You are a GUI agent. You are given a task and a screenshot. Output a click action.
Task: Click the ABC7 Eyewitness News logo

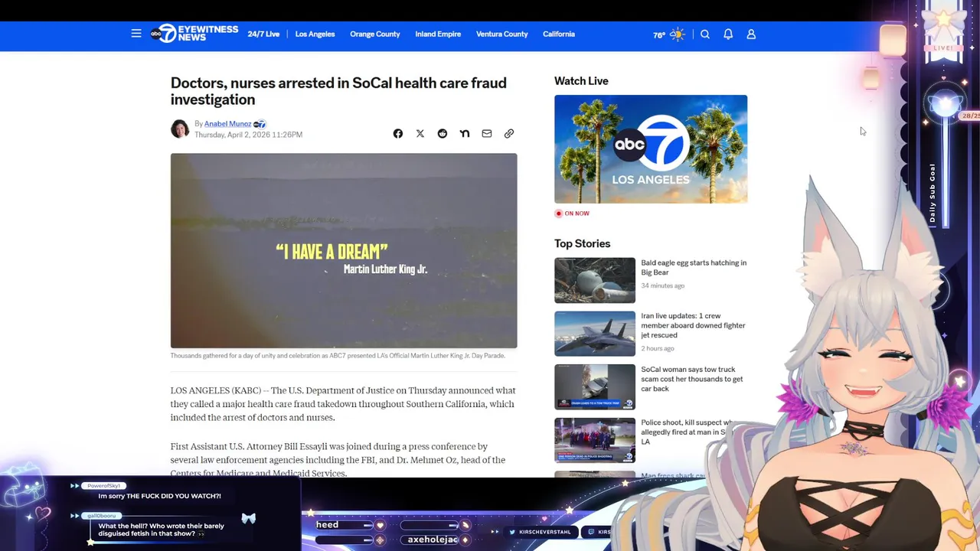click(194, 34)
